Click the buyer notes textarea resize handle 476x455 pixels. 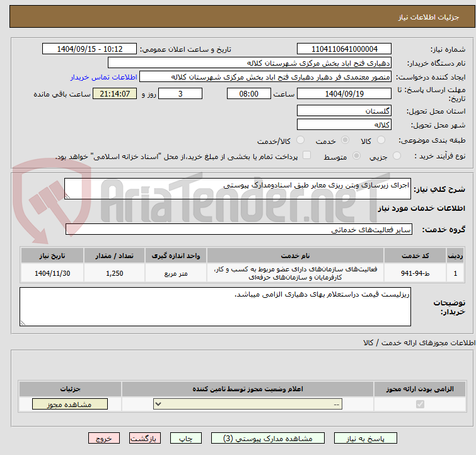(x=23, y=322)
